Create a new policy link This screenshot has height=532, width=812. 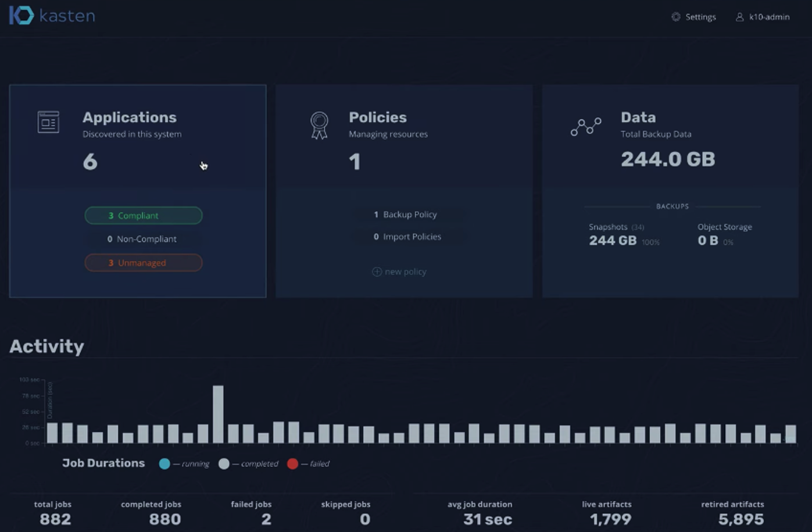coord(399,272)
